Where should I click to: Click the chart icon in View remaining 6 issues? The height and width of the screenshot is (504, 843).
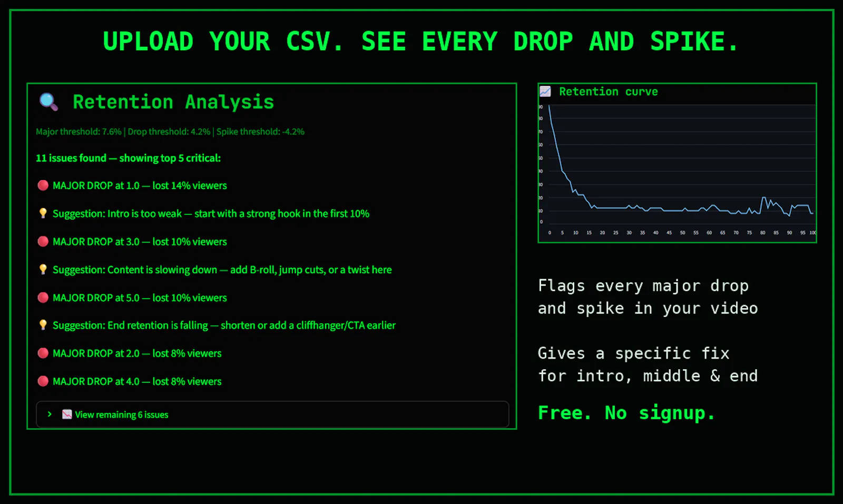(x=67, y=414)
